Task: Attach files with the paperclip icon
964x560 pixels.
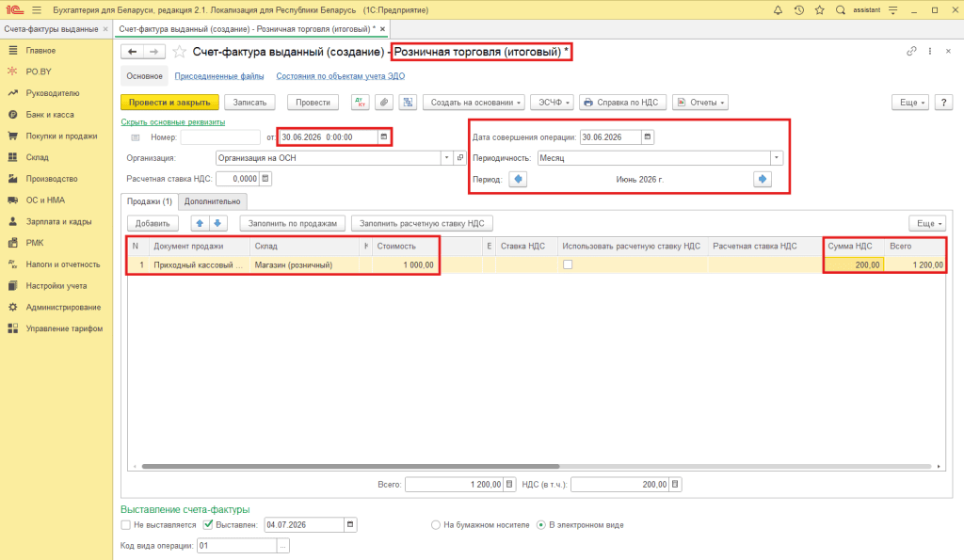Action: tap(384, 102)
